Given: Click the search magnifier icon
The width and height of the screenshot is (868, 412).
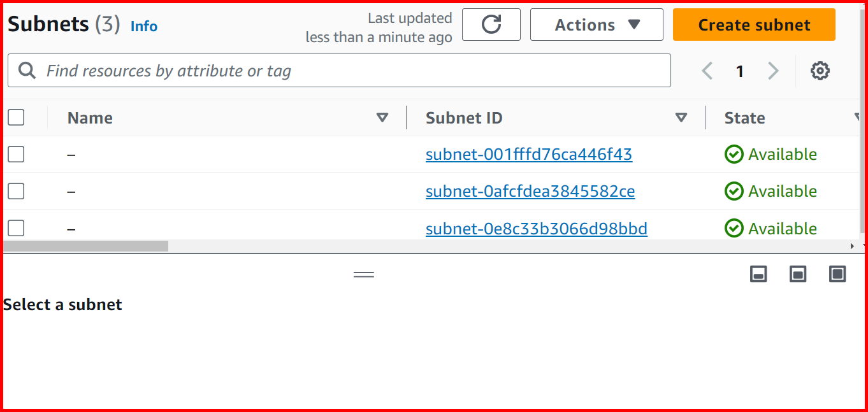Looking at the screenshot, I should coord(26,70).
